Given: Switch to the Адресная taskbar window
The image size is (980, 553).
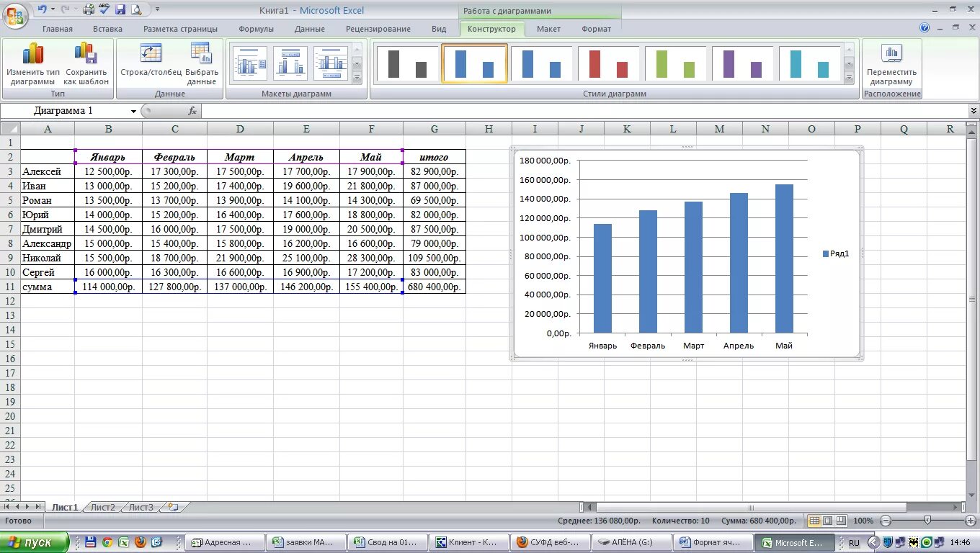Looking at the screenshot, I should 226,542.
